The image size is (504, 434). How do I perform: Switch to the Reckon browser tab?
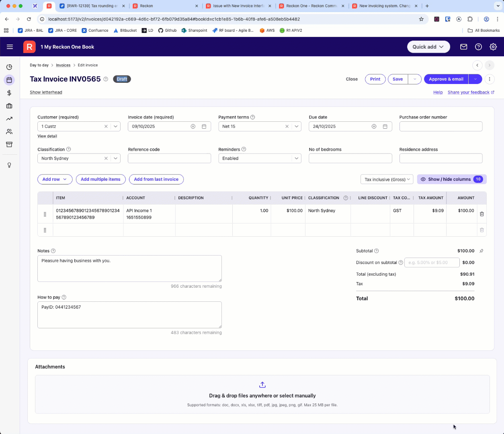click(x=165, y=6)
